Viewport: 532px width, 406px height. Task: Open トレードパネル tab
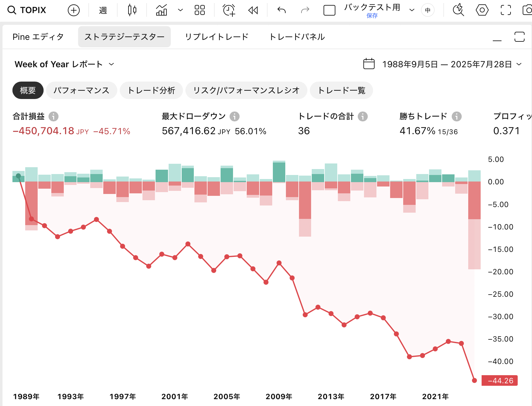[297, 37]
